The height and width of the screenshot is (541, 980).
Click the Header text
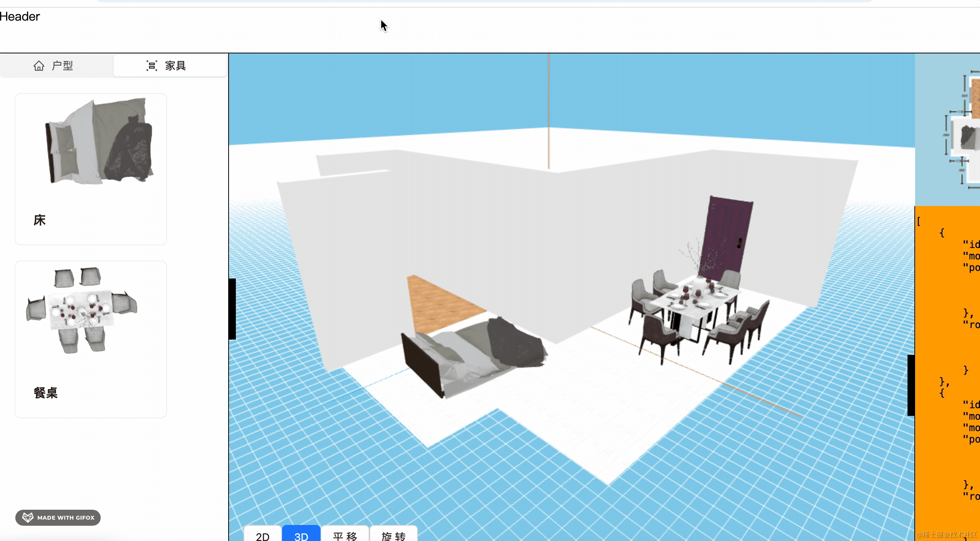pos(20,16)
